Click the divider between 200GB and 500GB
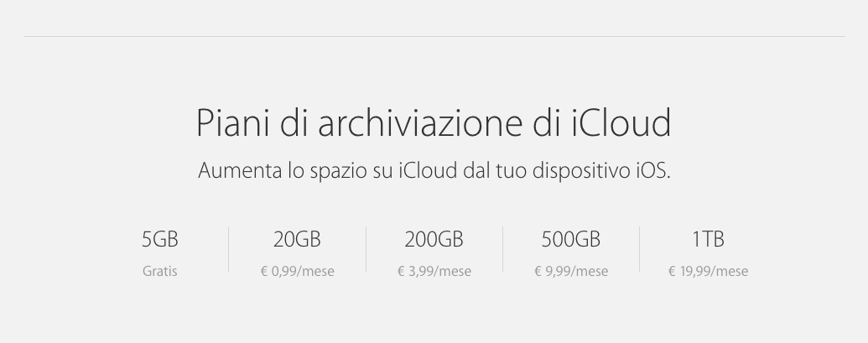The width and height of the screenshot is (868, 343). pos(502,248)
